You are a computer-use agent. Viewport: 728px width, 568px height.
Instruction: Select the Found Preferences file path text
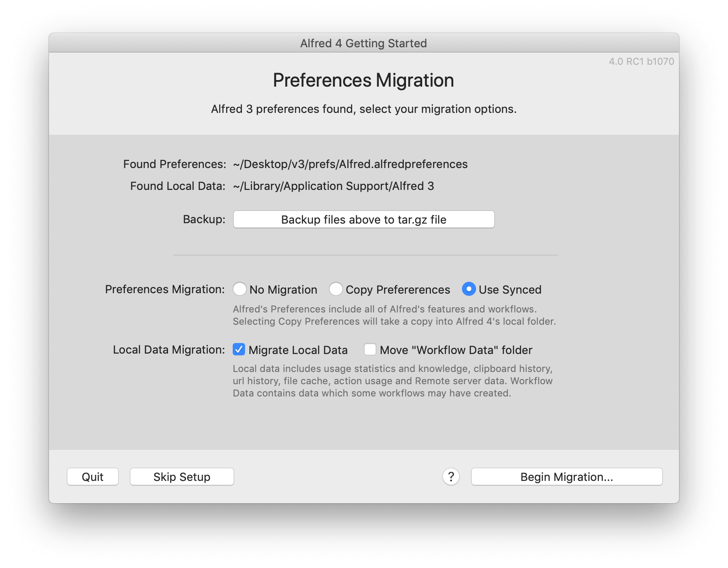pos(350,164)
